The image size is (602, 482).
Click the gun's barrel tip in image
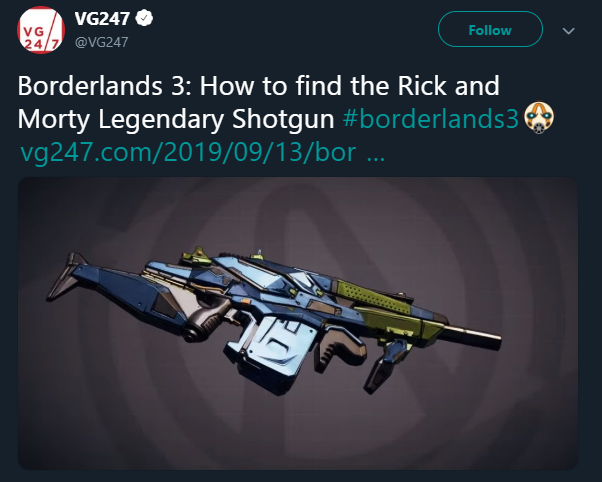click(497, 340)
